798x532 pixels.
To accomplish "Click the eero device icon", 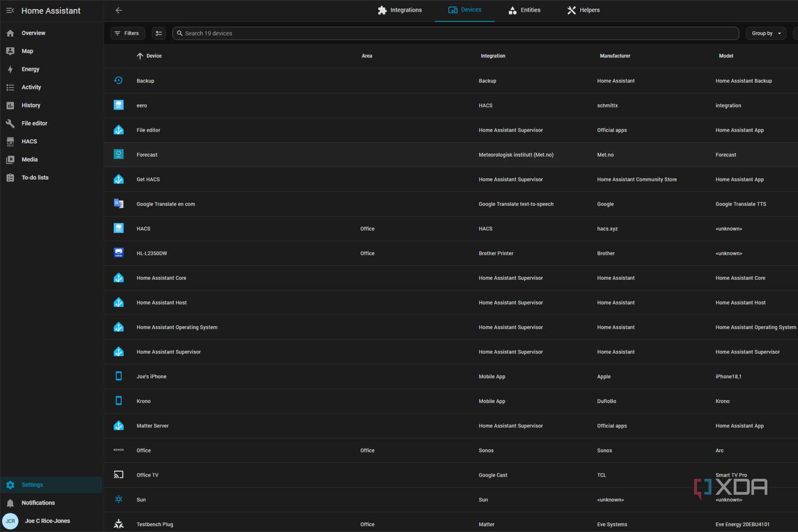I will click(x=118, y=105).
